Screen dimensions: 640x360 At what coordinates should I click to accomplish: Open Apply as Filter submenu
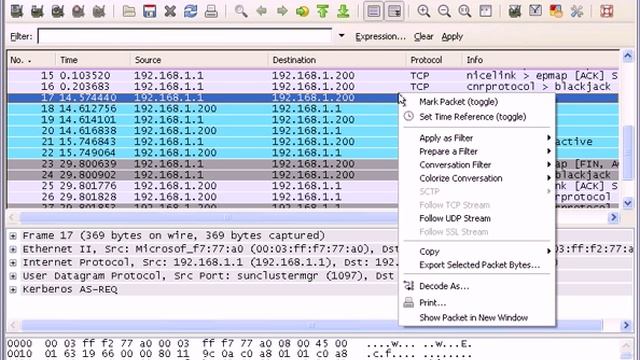coord(477,138)
